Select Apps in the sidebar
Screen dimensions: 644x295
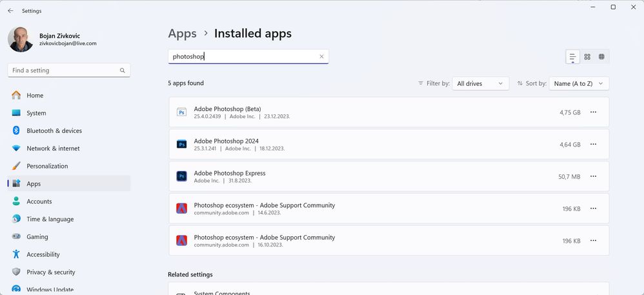click(69, 184)
